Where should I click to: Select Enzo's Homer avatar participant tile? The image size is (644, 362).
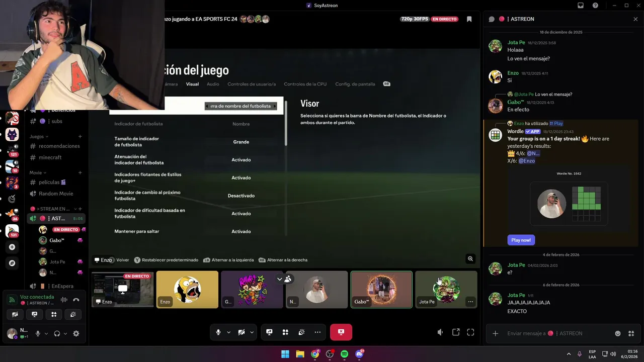[x=187, y=289]
